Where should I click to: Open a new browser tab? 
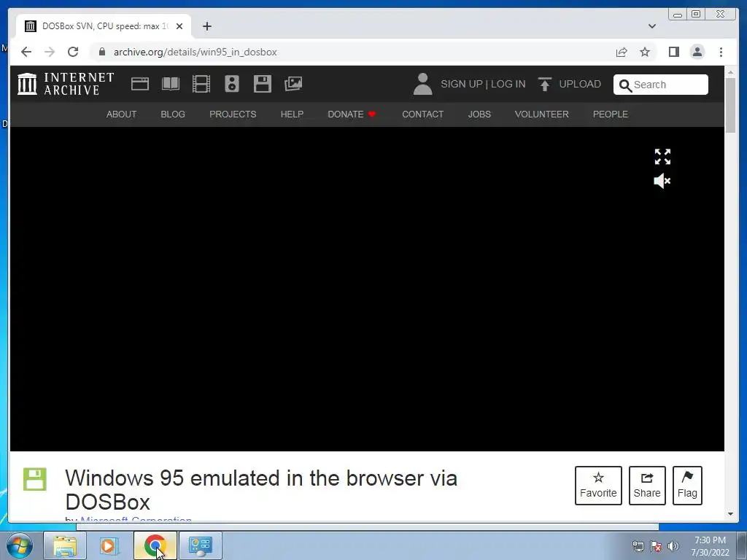point(206,26)
